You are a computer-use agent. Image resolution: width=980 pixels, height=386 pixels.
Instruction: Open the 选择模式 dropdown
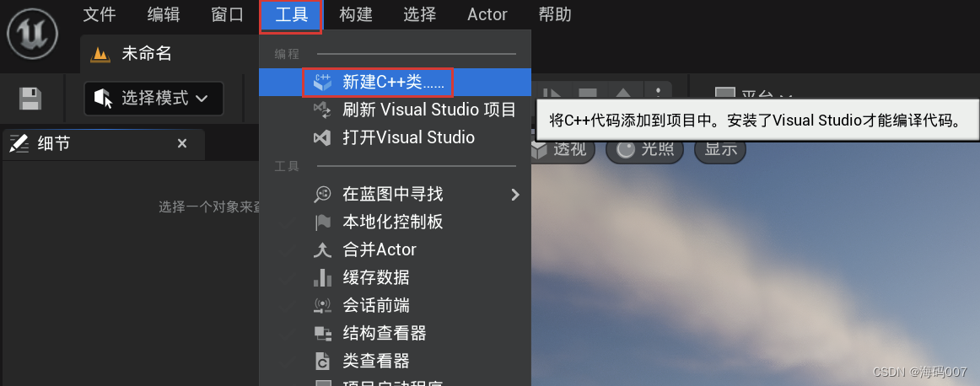tap(153, 98)
